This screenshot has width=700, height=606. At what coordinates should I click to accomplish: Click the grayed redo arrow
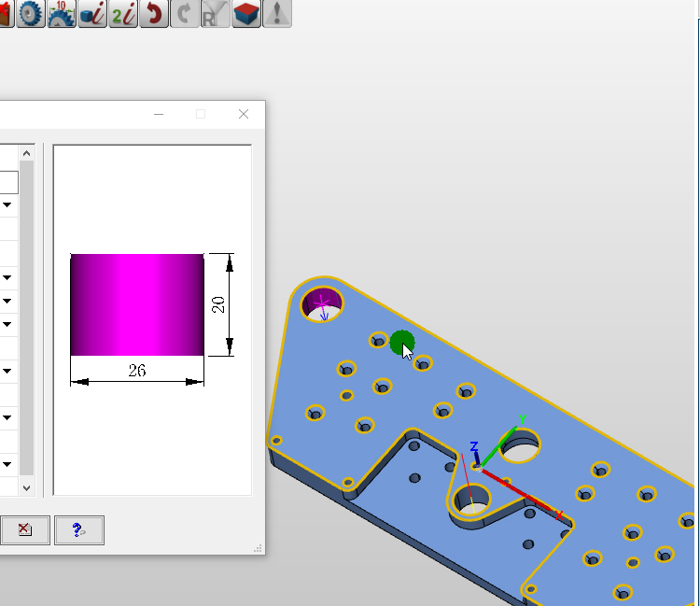point(185,13)
